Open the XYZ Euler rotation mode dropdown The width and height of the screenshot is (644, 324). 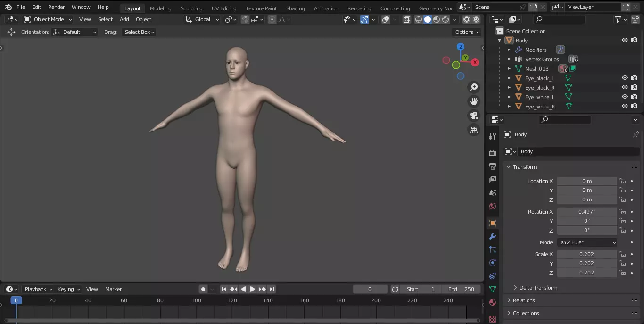[x=587, y=242]
